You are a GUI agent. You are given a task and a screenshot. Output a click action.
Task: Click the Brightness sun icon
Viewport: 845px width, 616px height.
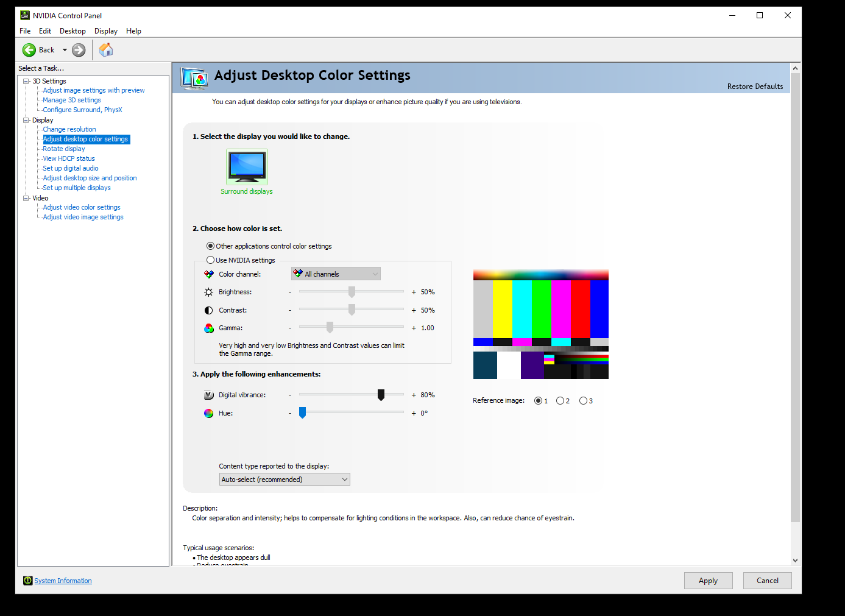209,292
